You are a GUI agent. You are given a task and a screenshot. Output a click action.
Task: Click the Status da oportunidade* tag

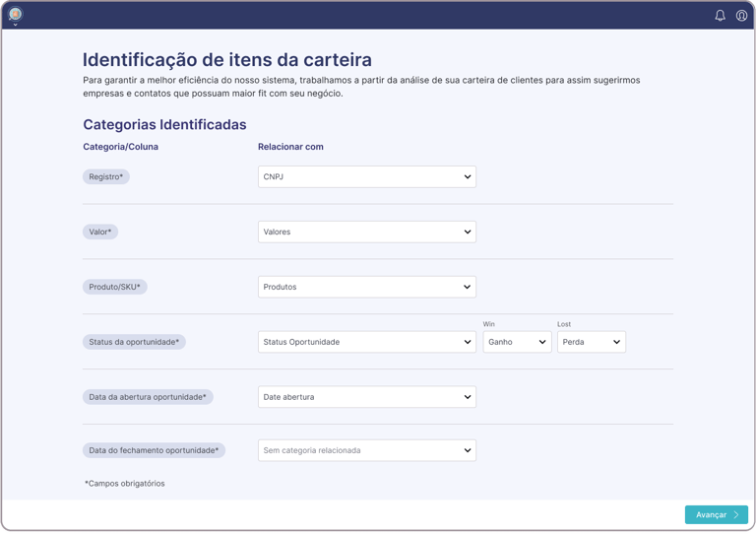point(134,342)
